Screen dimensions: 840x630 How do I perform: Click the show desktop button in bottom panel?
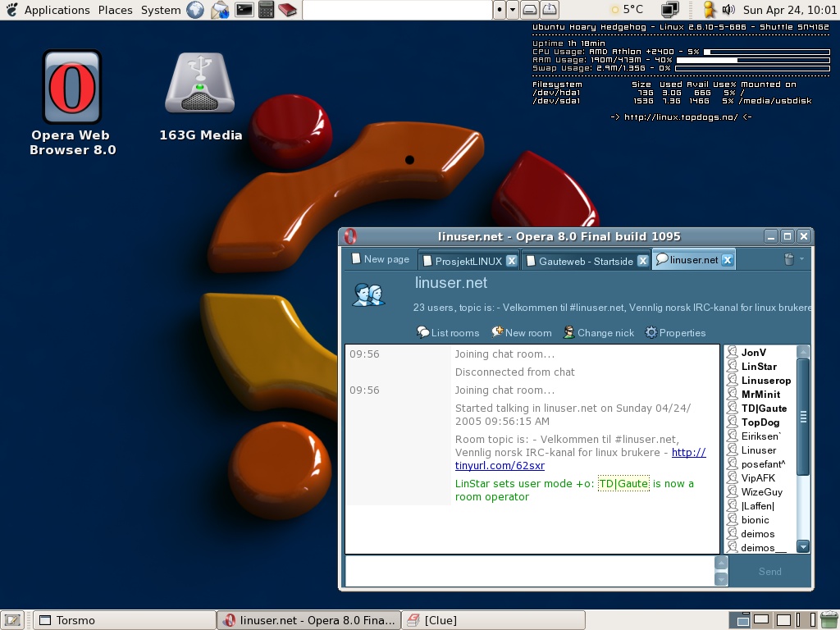tap(11, 620)
